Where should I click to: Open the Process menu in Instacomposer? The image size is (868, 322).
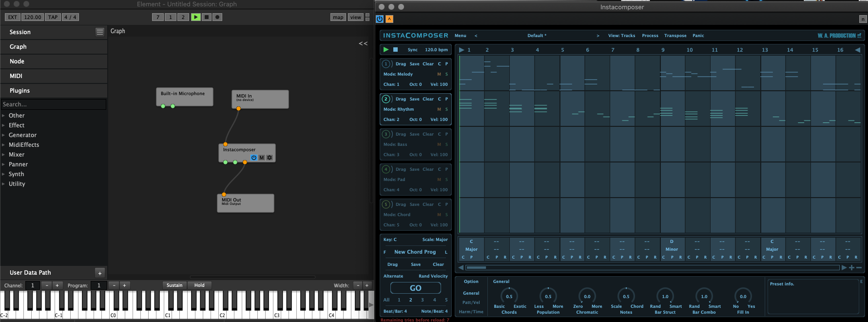pyautogui.click(x=650, y=36)
